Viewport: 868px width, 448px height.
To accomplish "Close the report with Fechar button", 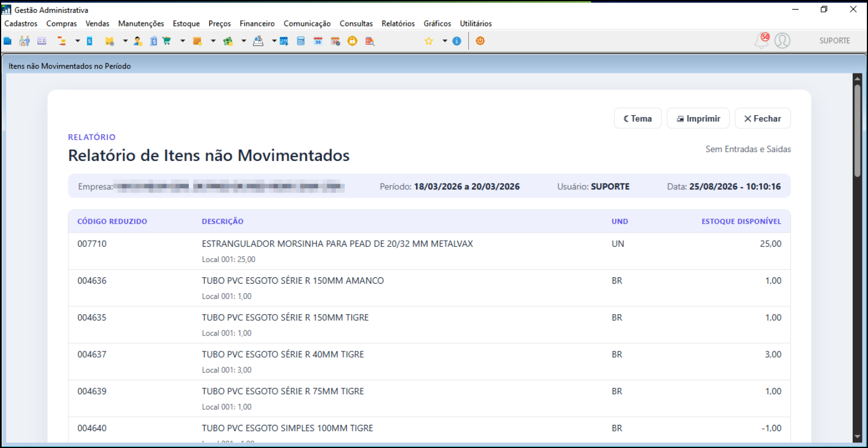I will (x=763, y=119).
